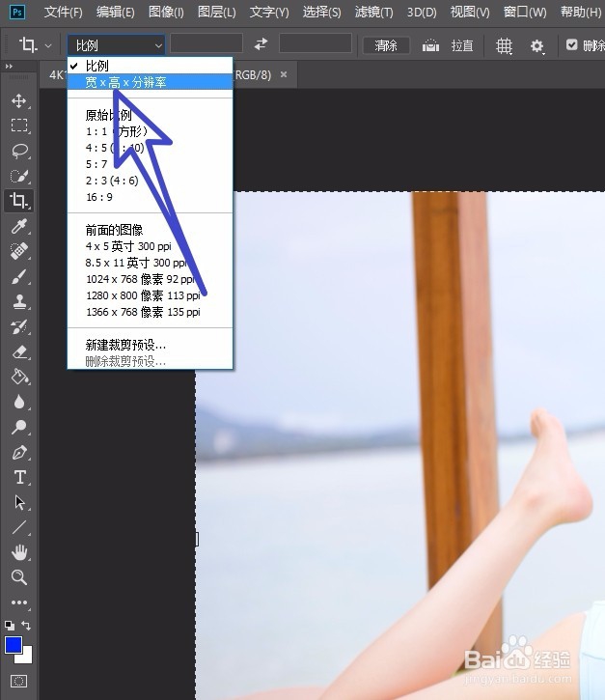Choose 5 : 7 crop ratio
This screenshot has width=605, height=700.
point(150,164)
